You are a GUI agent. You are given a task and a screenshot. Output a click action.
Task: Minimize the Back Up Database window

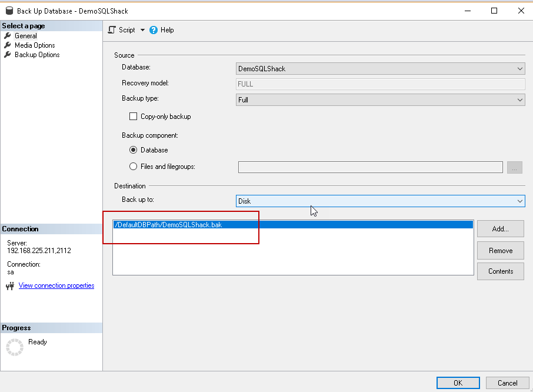pos(468,11)
